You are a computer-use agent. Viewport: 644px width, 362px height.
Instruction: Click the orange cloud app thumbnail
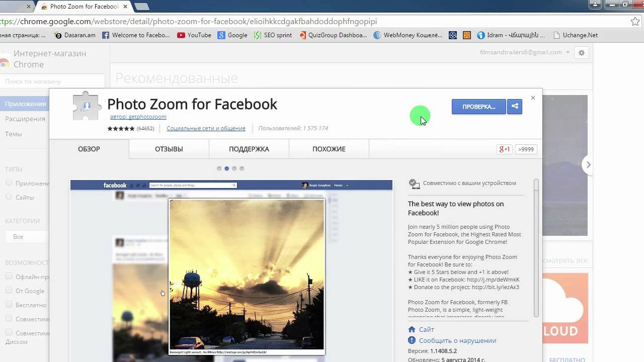point(565,308)
